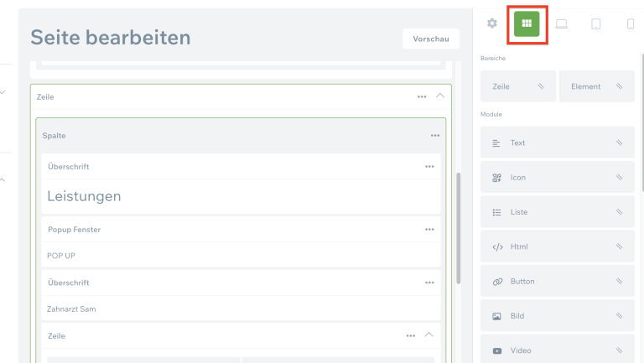Select the Icon module
Image resolution: width=644 pixels, height=363 pixels.
[x=557, y=178]
